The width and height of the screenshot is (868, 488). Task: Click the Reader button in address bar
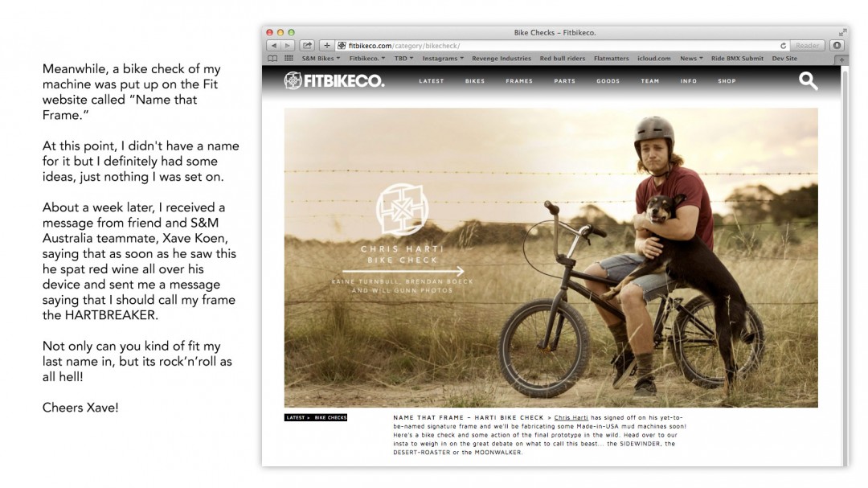tap(807, 45)
